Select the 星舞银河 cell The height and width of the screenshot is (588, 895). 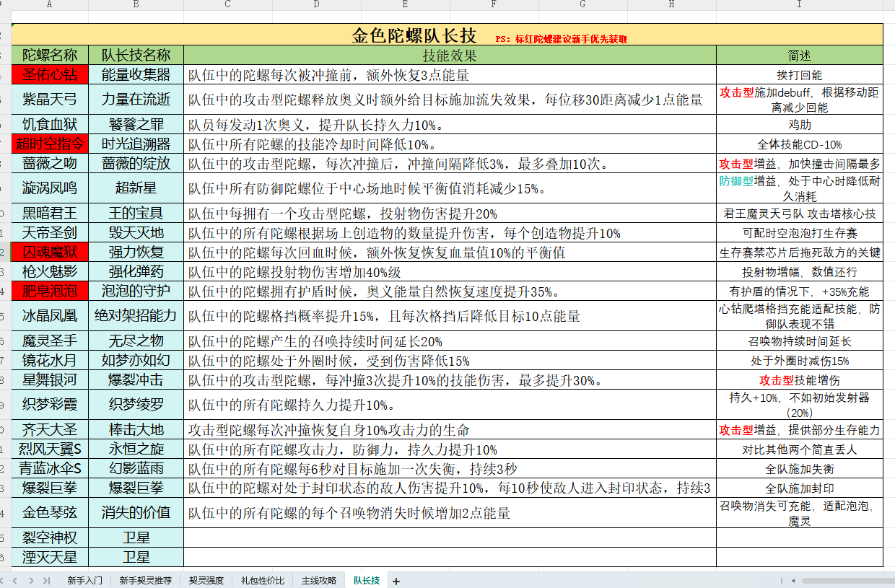click(50, 379)
